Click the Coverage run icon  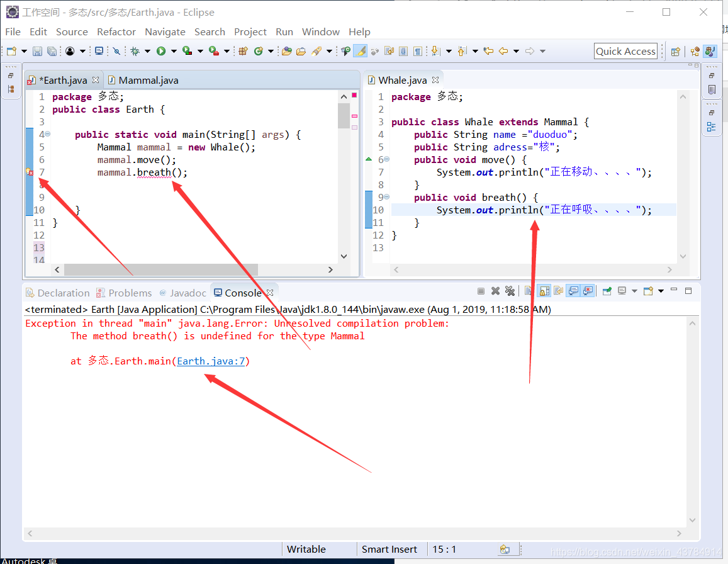(x=187, y=51)
